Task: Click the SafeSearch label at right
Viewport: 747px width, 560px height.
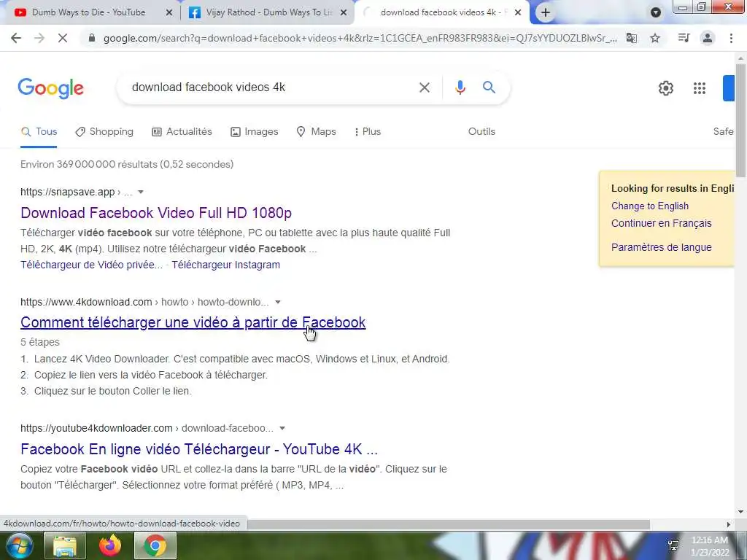Action: (x=723, y=132)
